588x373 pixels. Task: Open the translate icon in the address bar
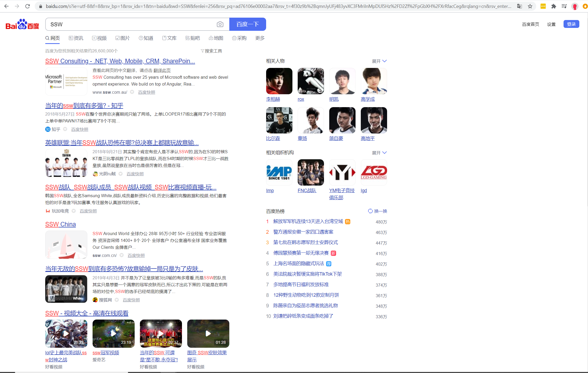tap(519, 6)
